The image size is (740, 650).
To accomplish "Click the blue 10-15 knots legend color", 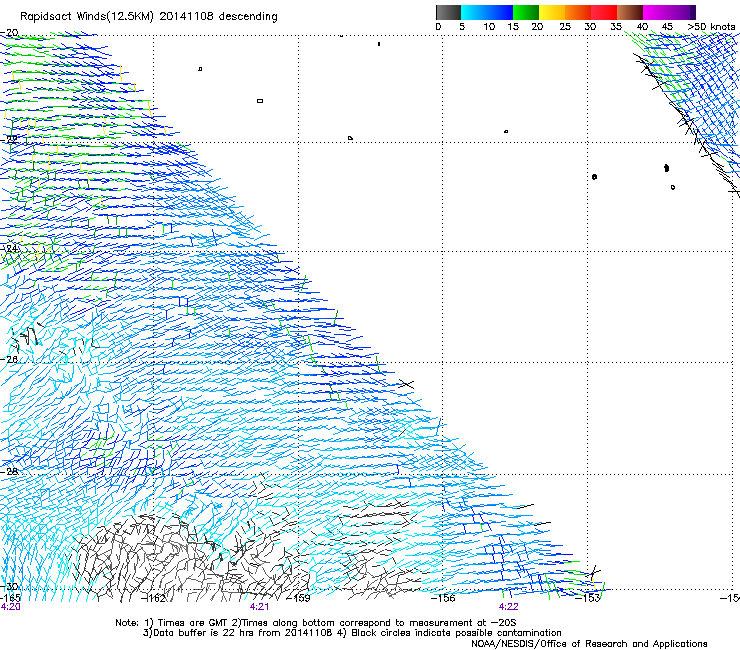I will coord(500,13).
